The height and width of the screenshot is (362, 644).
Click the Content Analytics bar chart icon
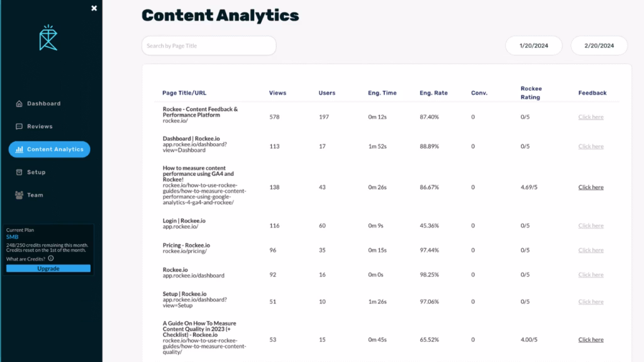point(19,149)
